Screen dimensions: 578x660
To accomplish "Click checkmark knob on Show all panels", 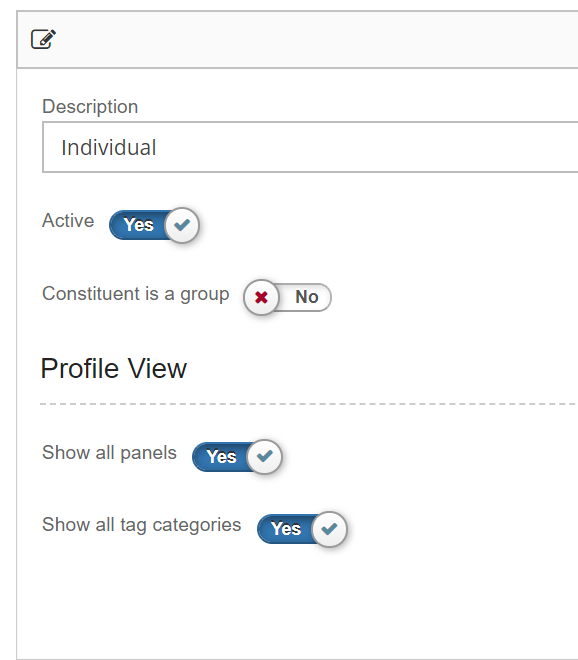I will coord(265,457).
